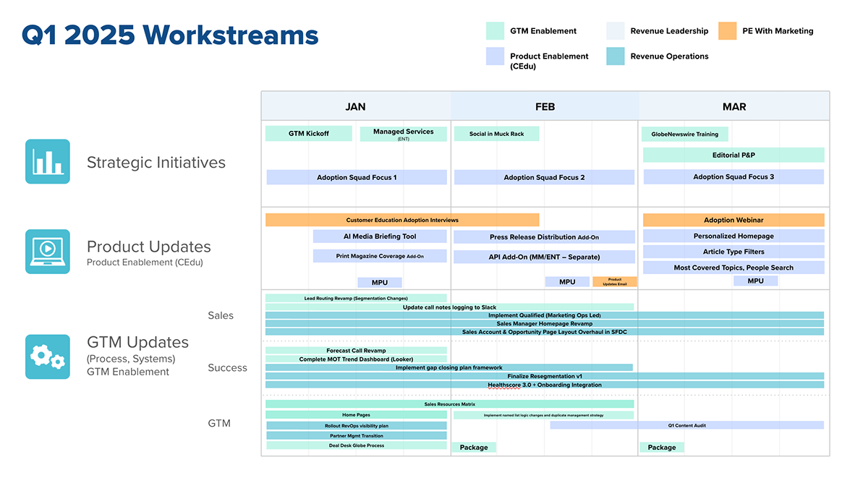Select the GTM Enablement legend swatch
The height and width of the screenshot is (486, 868).
[x=495, y=31]
